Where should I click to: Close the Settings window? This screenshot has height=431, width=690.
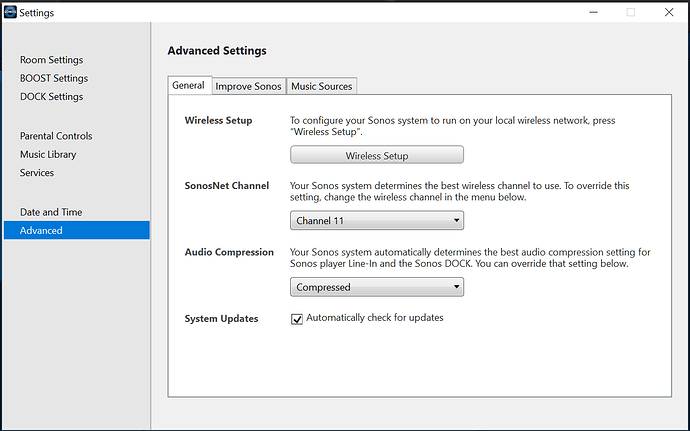669,12
